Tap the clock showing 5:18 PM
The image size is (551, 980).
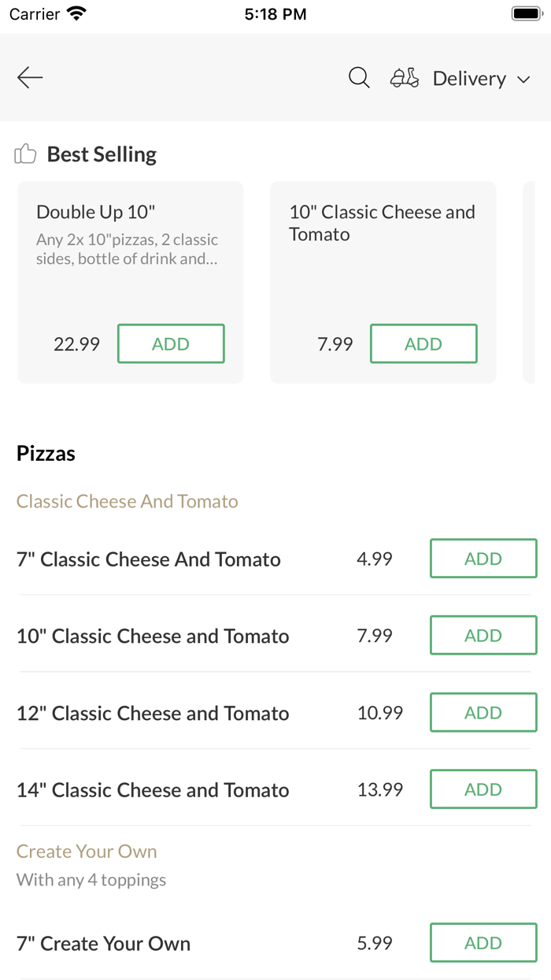coord(275,13)
